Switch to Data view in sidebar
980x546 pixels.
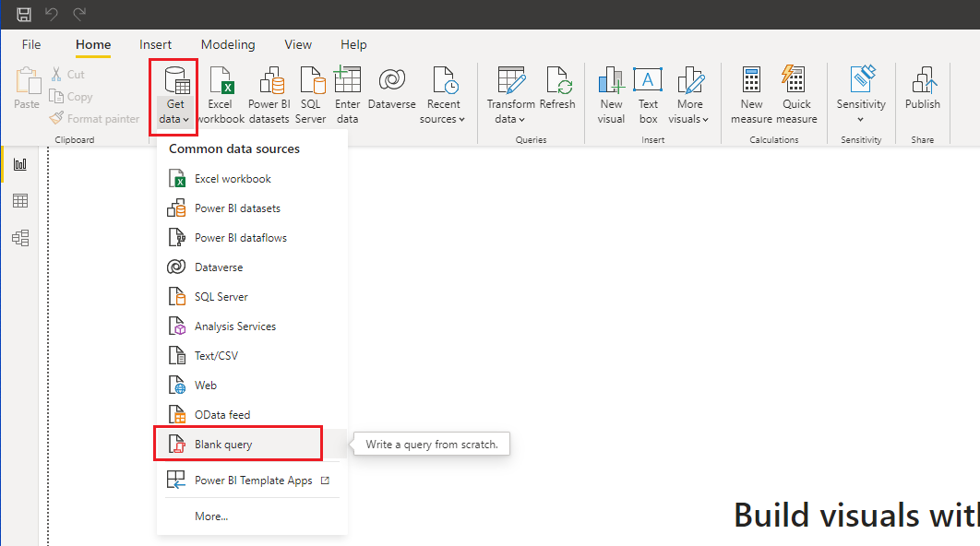tap(20, 200)
